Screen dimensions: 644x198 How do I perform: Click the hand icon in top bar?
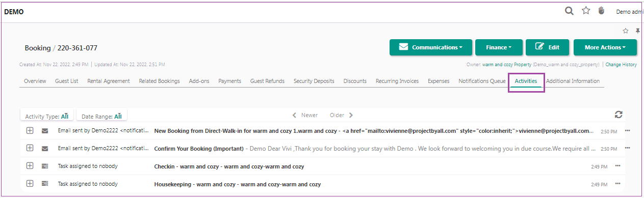[602, 11]
